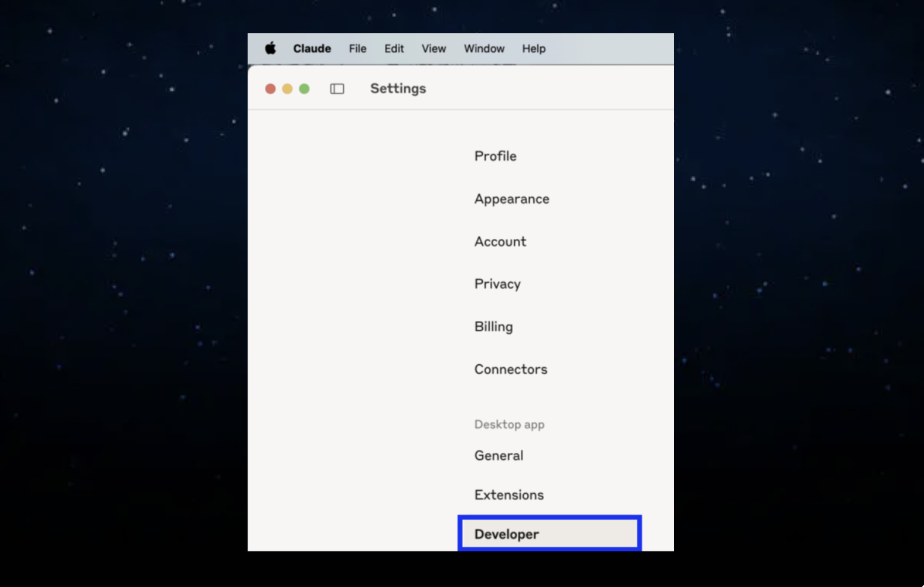
Task: Open the Claude application menu
Action: tap(312, 49)
